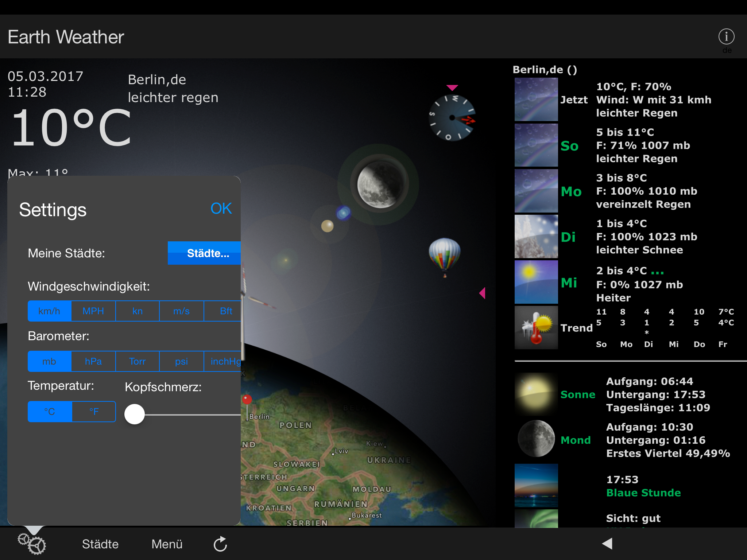Click the green Mo day label

[x=571, y=191]
